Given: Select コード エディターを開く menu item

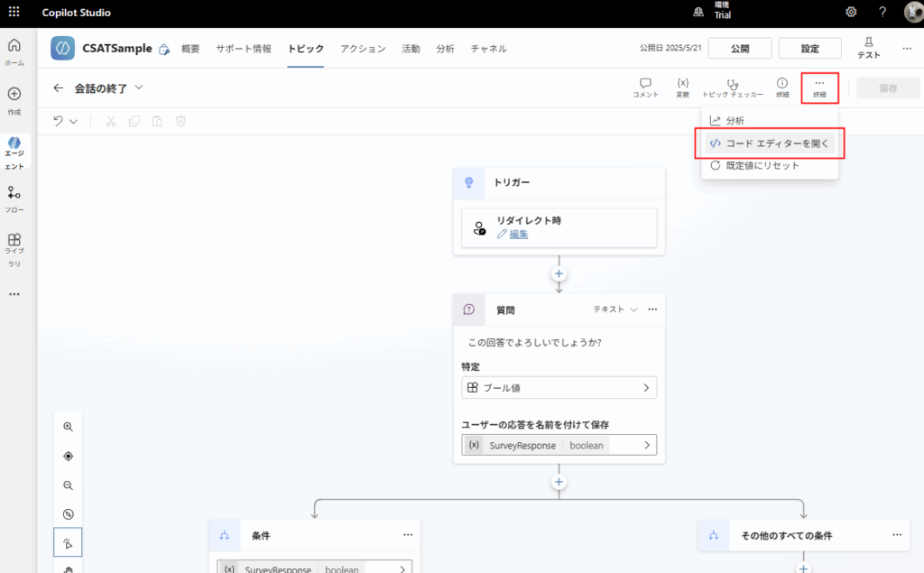Looking at the screenshot, I should 769,143.
